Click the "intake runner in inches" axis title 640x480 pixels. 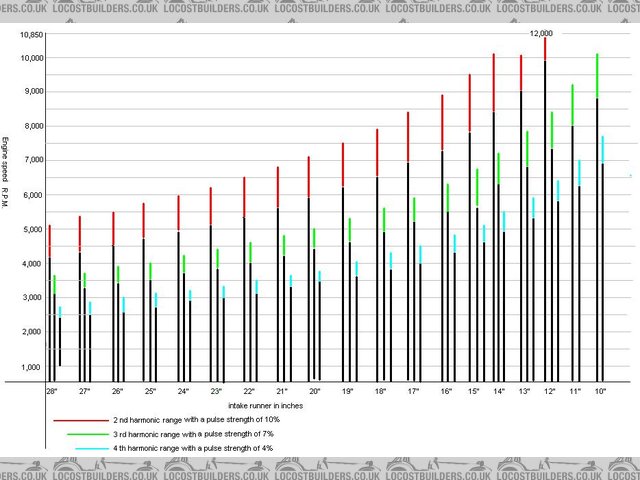tap(265, 406)
